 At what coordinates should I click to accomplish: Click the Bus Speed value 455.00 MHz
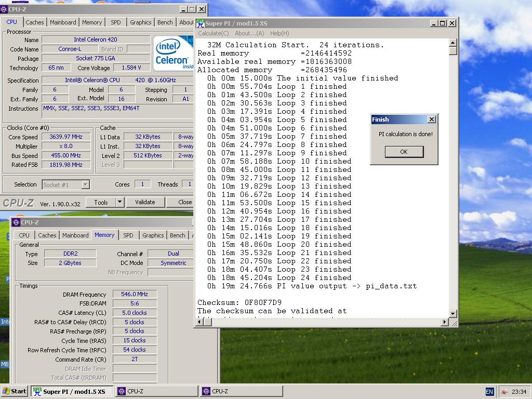(66, 155)
